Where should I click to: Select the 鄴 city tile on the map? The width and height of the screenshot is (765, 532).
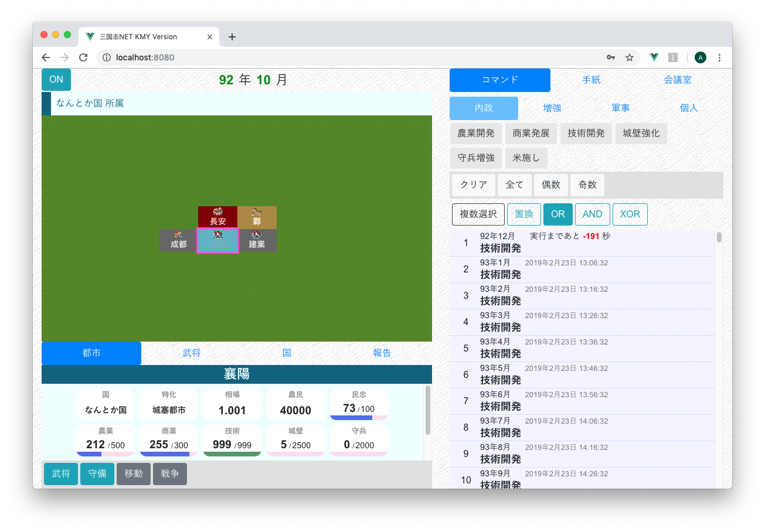(x=257, y=217)
